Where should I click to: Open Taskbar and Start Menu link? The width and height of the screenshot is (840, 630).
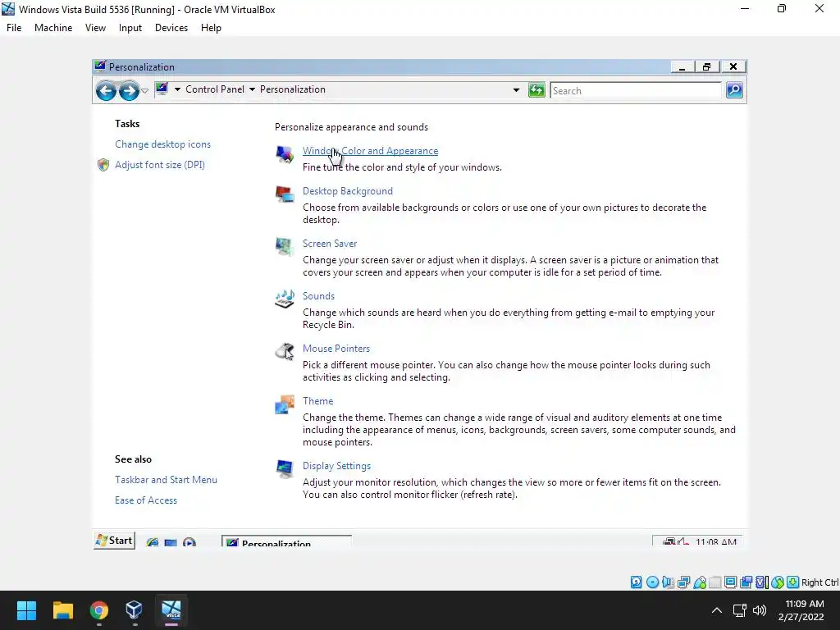point(166,480)
